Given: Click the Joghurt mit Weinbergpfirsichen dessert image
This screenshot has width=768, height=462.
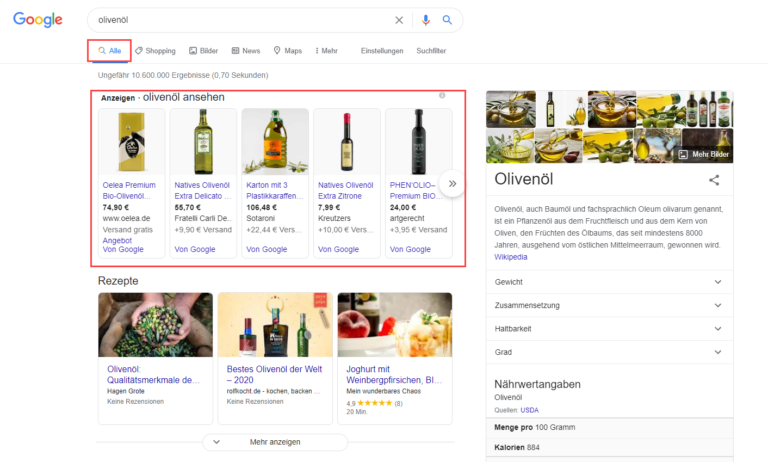Looking at the screenshot, I should pos(395,325).
